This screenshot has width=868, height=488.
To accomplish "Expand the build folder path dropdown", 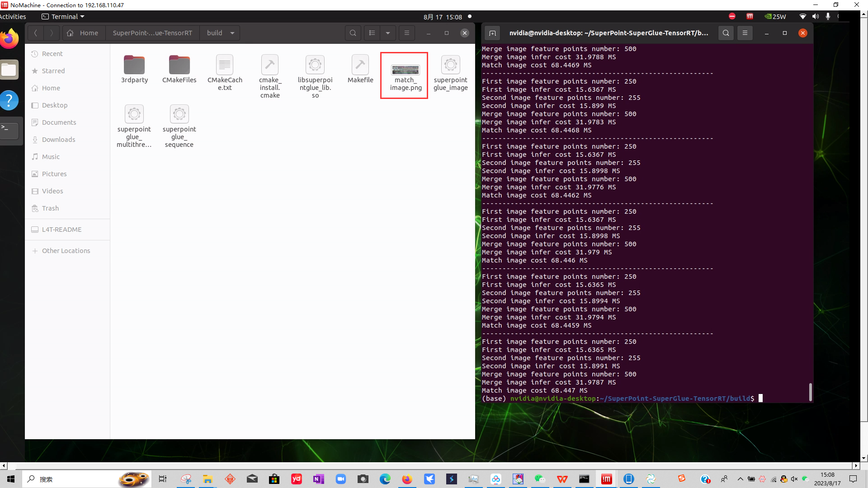I will (x=232, y=33).
